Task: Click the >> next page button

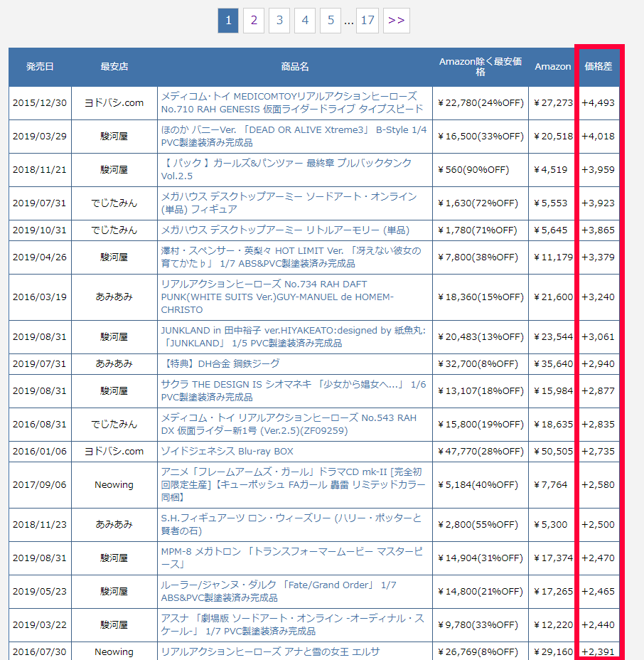Action: [x=397, y=21]
